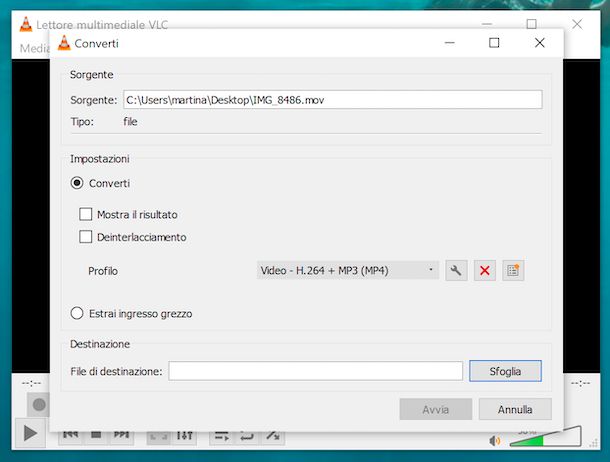Screen dimensions: 610x462
Task: Close the Converti dialog
Action: [540, 43]
